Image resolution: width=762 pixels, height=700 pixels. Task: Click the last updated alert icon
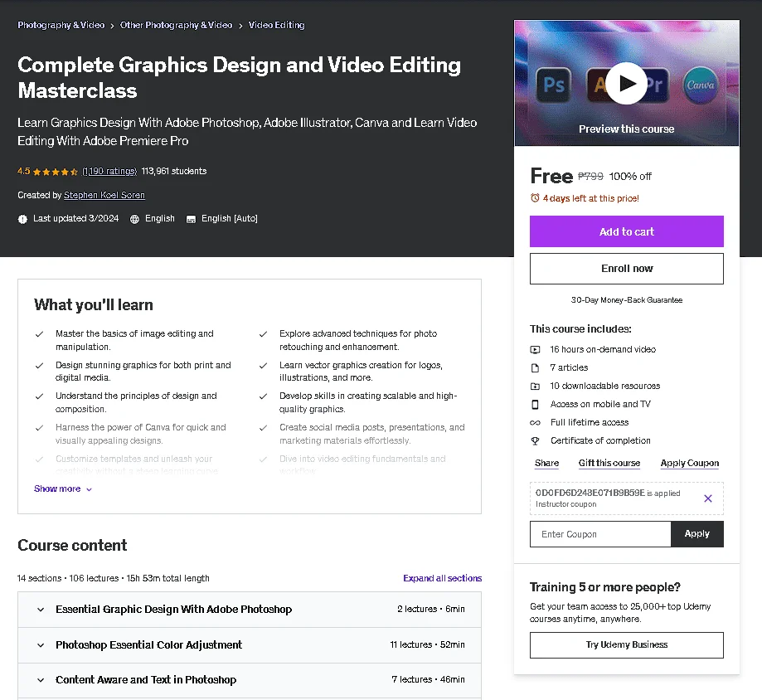point(23,219)
